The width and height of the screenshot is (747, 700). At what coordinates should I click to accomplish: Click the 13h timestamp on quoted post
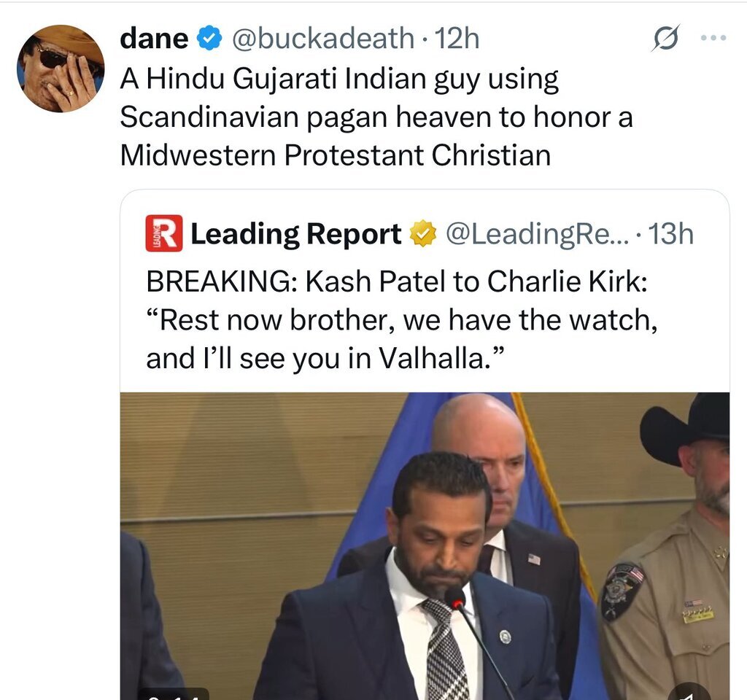671,234
